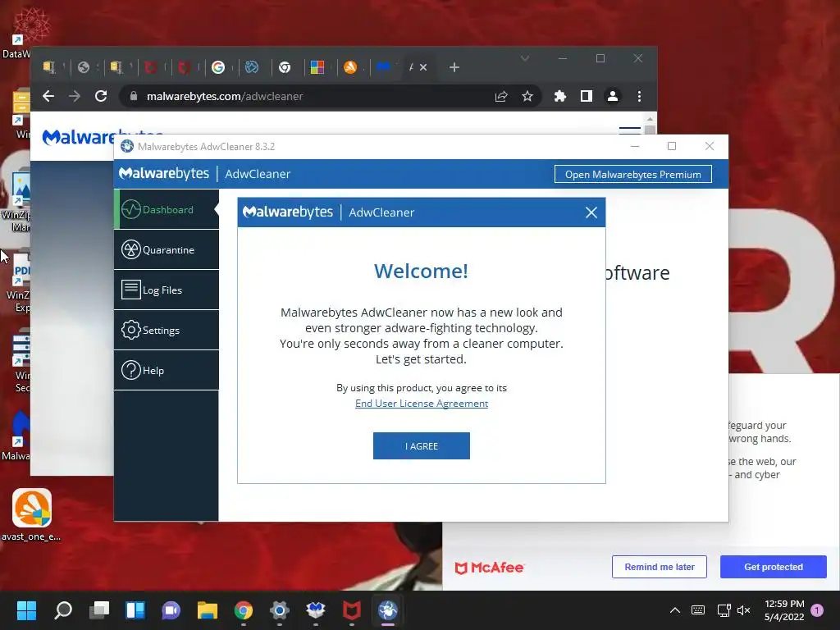Switch to the Microsoft colorful-squares tab

(317, 67)
